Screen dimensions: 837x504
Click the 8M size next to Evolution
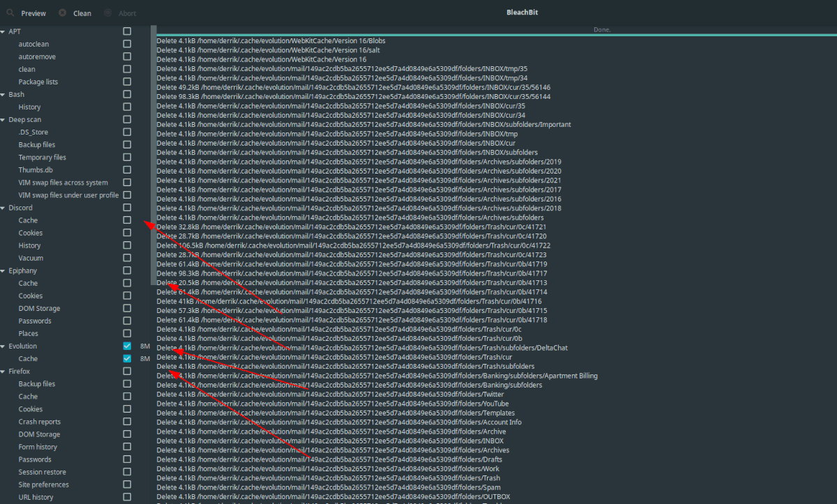pos(145,346)
